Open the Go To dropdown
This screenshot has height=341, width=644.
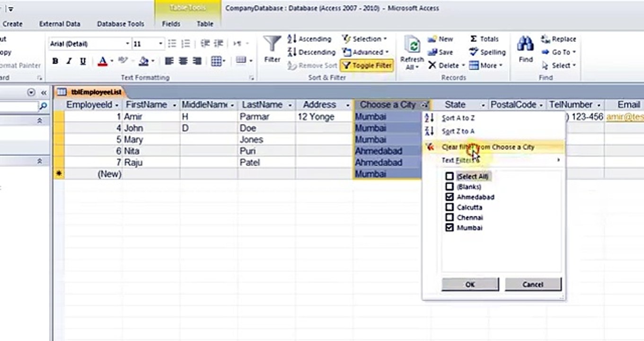pyautogui.click(x=559, y=52)
